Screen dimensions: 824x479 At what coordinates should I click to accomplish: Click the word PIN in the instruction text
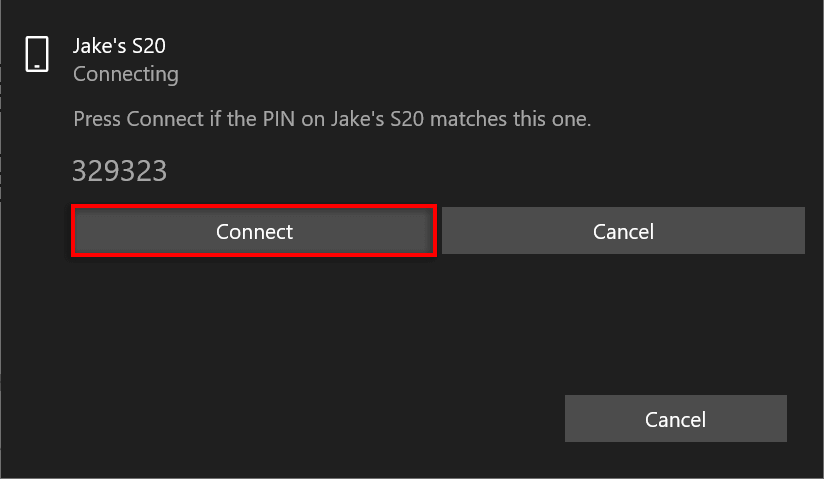[279, 119]
